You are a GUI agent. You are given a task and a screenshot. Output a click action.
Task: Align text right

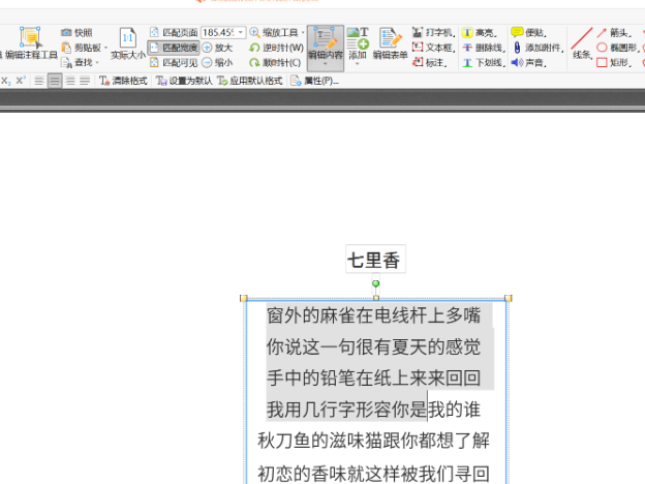pos(70,81)
